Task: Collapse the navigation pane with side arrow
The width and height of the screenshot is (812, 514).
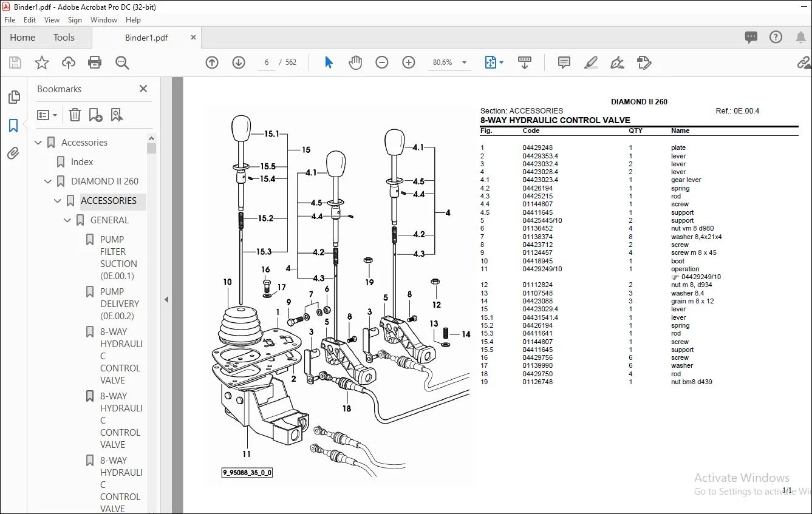Action: click(166, 299)
